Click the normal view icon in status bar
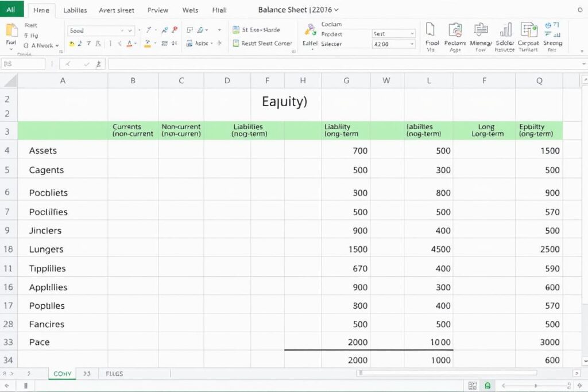 coord(473,386)
